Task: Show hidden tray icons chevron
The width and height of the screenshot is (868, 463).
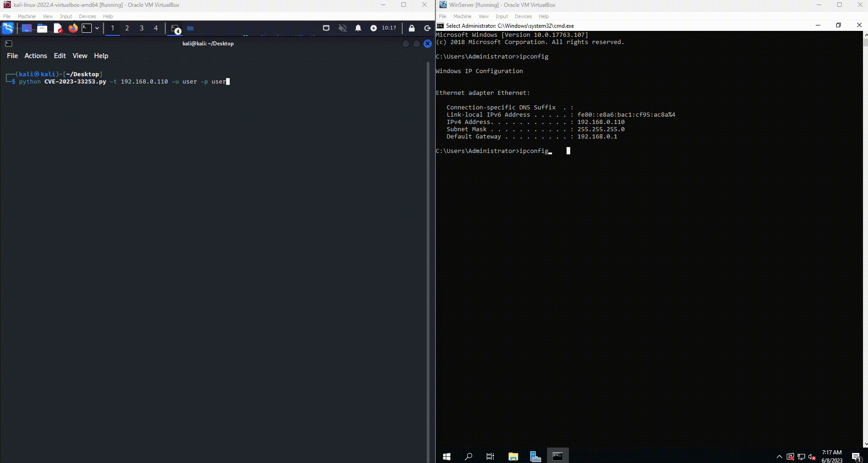Action: point(779,457)
